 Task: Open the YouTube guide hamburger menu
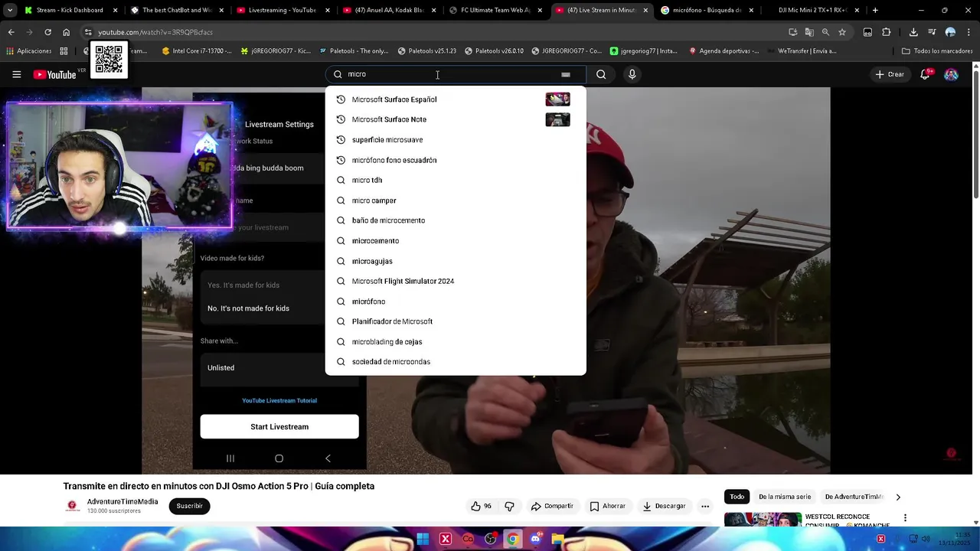coord(16,74)
